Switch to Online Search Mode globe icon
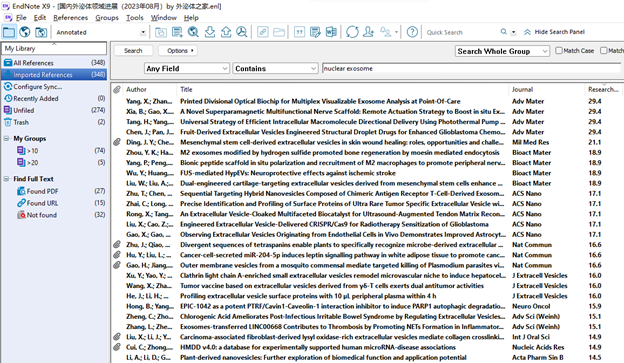 [25, 32]
